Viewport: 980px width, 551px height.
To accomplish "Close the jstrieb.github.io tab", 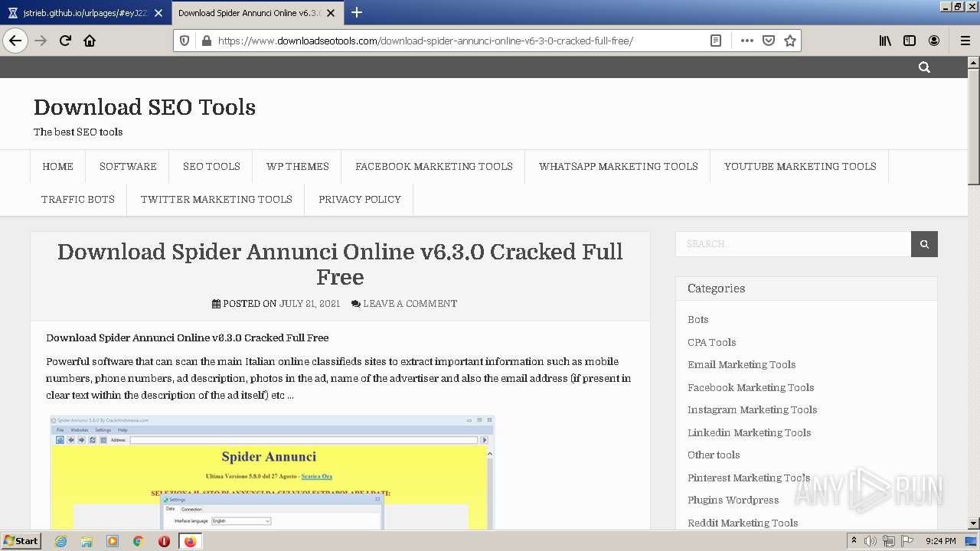I will [x=158, y=13].
